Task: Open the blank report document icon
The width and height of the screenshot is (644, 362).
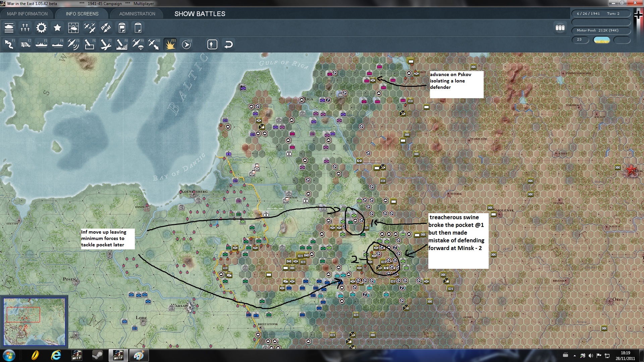Action: tap(138, 28)
